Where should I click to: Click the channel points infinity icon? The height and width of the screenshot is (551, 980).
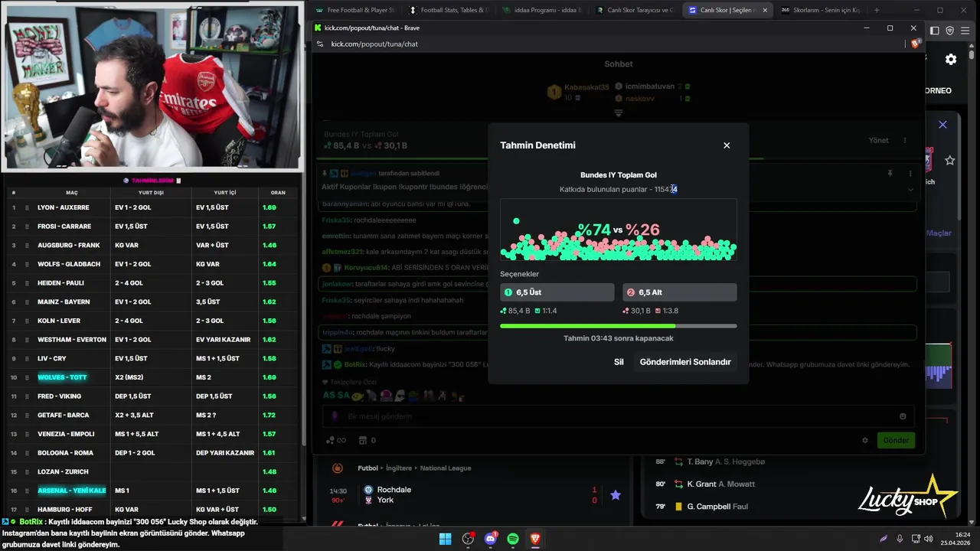pos(336,440)
